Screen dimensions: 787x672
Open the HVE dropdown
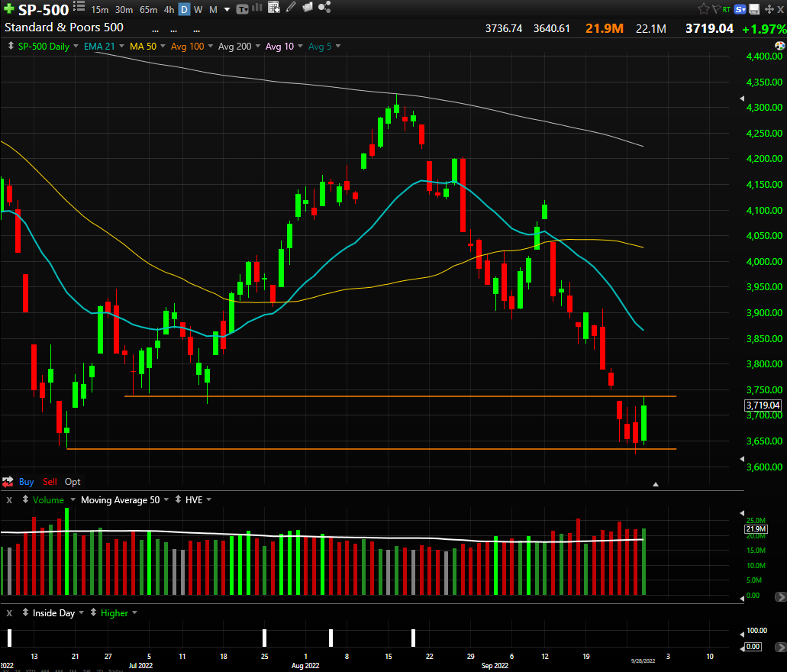(209, 499)
